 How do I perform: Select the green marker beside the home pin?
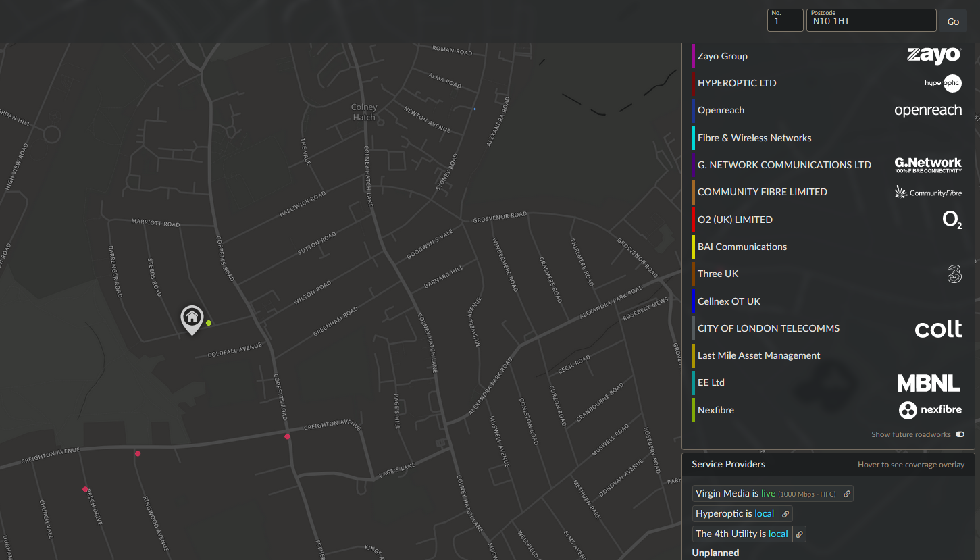coord(209,323)
